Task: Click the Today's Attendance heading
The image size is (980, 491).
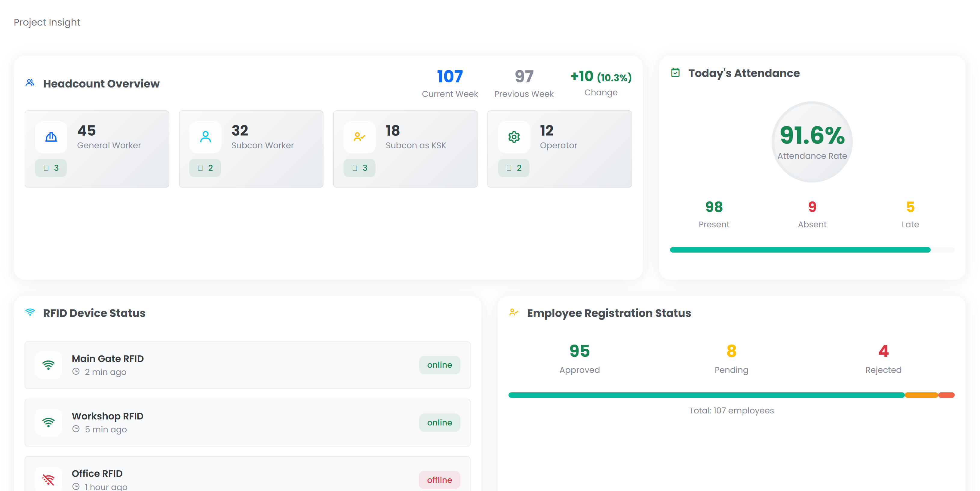Action: pos(744,73)
